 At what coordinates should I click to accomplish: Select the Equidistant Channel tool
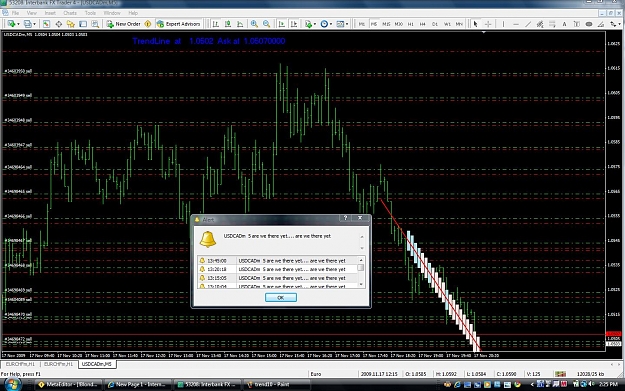click(x=540, y=24)
